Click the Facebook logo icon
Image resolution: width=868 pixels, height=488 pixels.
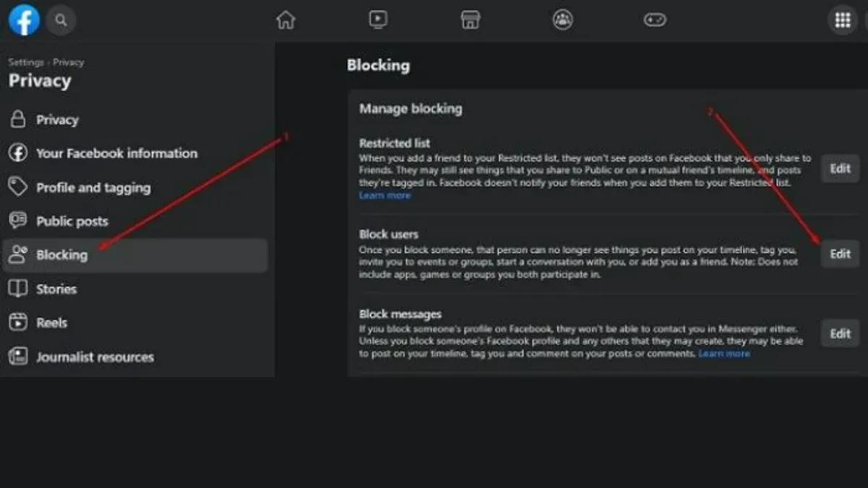tap(24, 20)
